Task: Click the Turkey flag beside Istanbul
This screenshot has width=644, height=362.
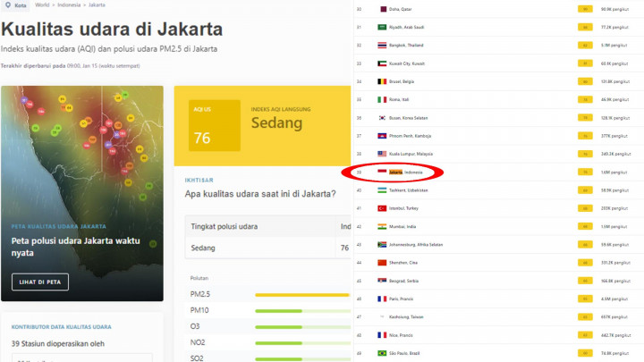Action: (382, 208)
